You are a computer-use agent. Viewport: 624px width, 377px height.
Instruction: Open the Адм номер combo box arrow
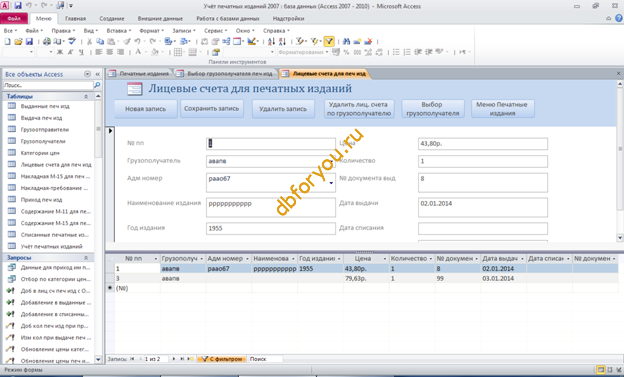[x=332, y=183]
